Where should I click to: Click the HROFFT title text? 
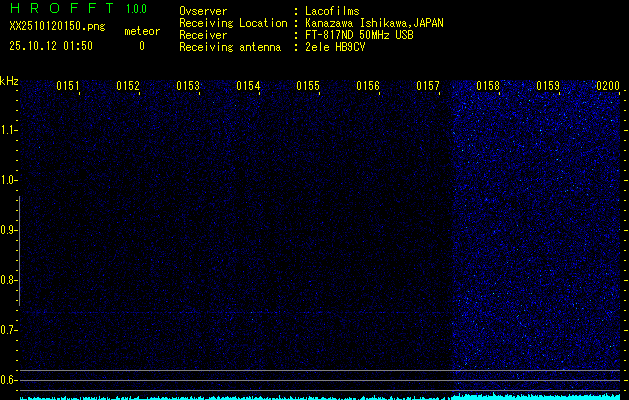[x=60, y=9]
